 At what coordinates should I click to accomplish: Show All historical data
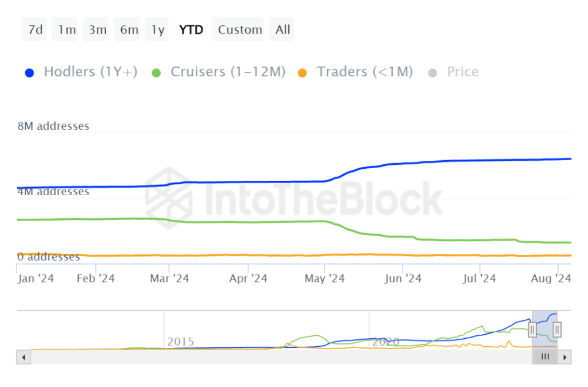pos(283,30)
